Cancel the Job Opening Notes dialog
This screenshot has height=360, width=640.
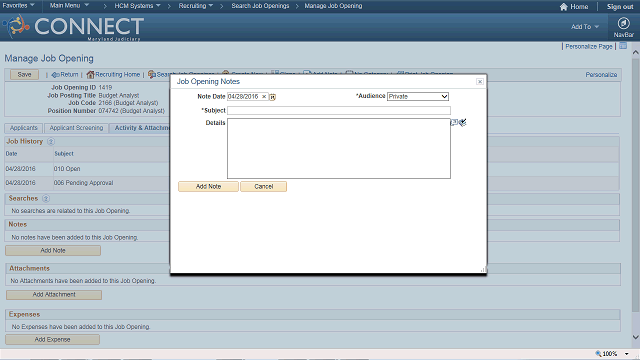click(x=263, y=187)
